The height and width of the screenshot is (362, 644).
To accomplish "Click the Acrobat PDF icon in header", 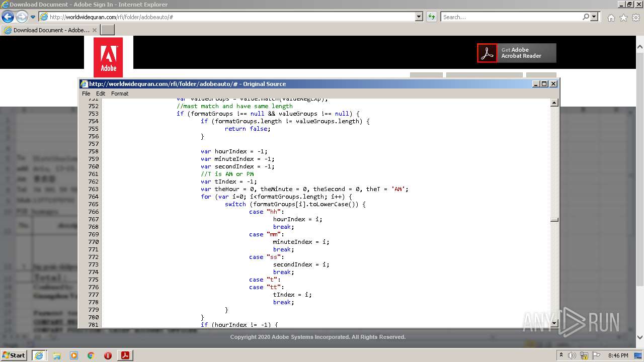I will point(487,53).
